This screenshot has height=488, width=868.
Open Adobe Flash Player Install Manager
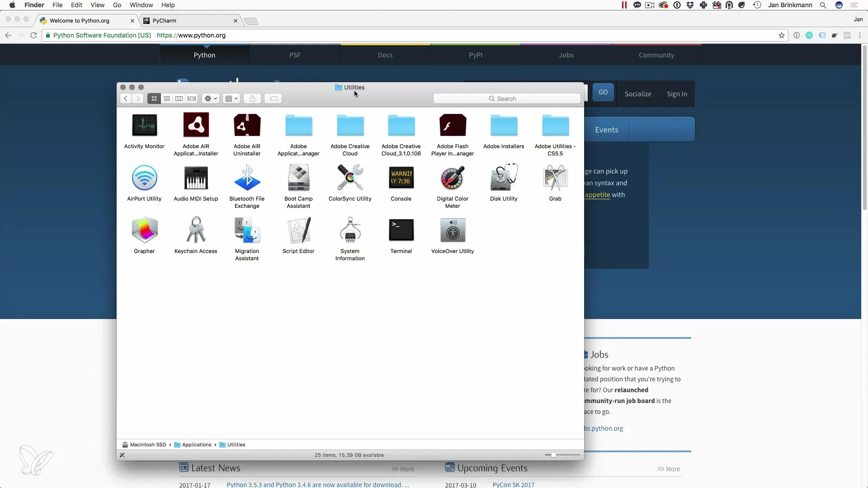(x=453, y=125)
